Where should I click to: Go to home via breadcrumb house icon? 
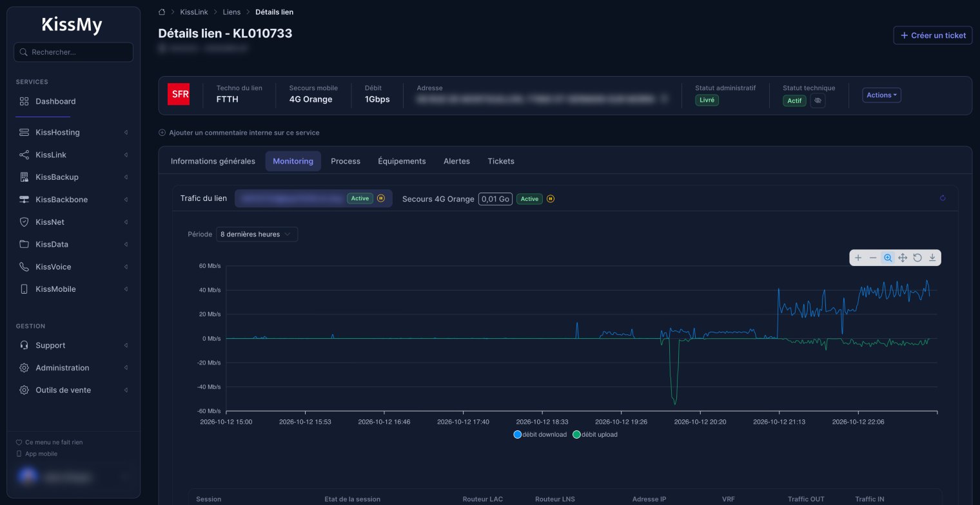[162, 12]
